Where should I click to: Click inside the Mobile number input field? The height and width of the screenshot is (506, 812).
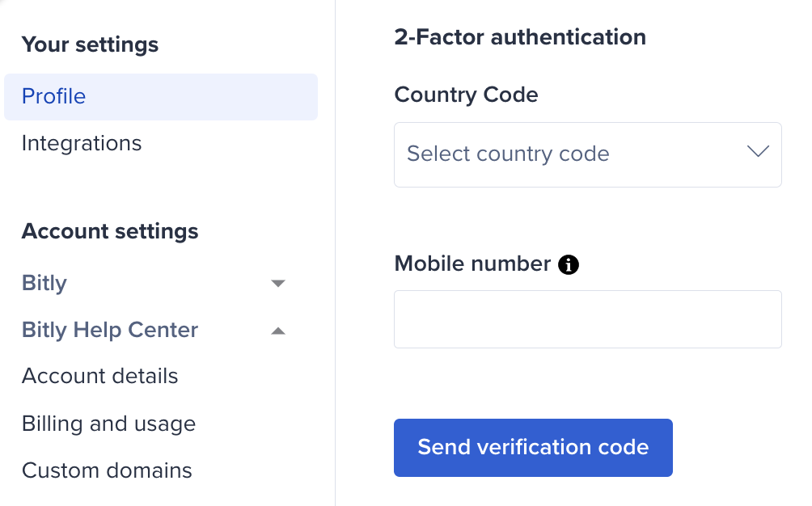[588, 318]
